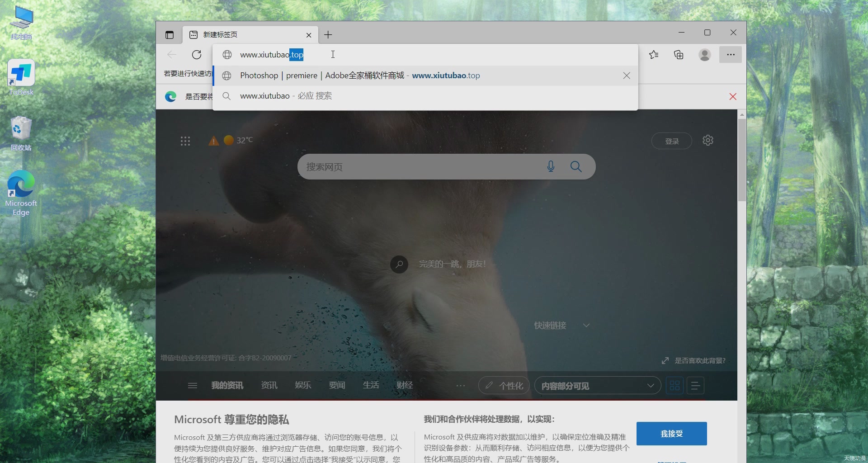
Task: Remove the xiutubao.top suggestion with X
Action: coord(627,76)
